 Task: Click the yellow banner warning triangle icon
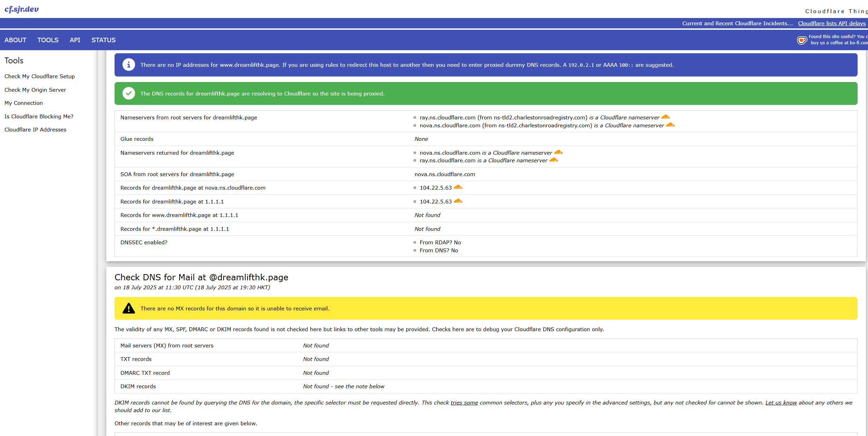pyautogui.click(x=129, y=308)
